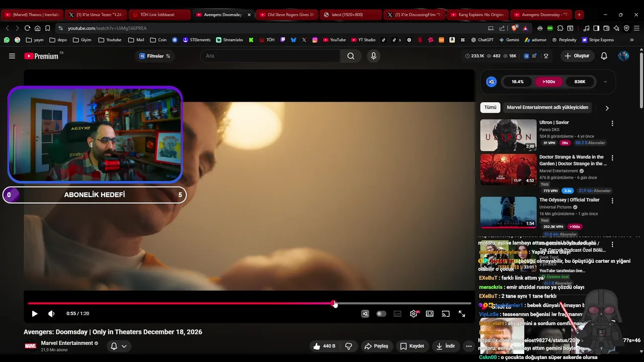Open Oluştur create button
The image size is (644, 362).
coord(577,56)
